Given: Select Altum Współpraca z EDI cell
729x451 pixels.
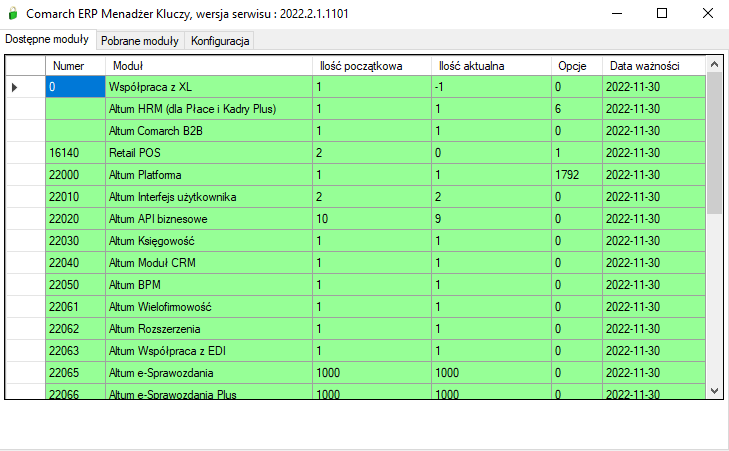Looking at the screenshot, I should coord(209,351).
